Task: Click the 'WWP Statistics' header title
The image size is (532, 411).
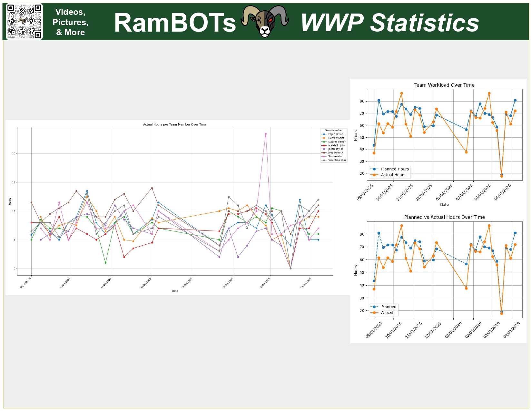Action: pos(389,23)
